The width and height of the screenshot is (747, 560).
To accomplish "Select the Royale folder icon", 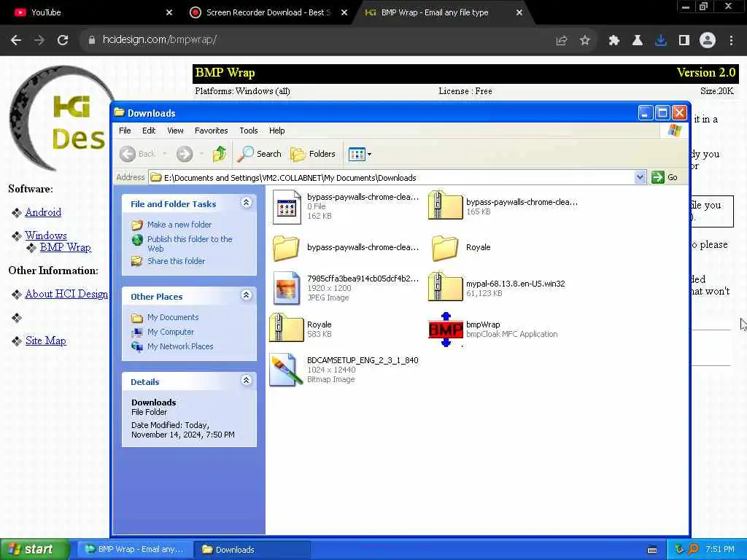I will [x=445, y=248].
